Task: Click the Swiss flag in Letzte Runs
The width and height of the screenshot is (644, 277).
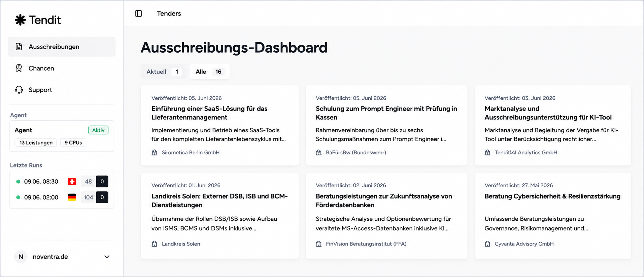Action: click(72, 182)
